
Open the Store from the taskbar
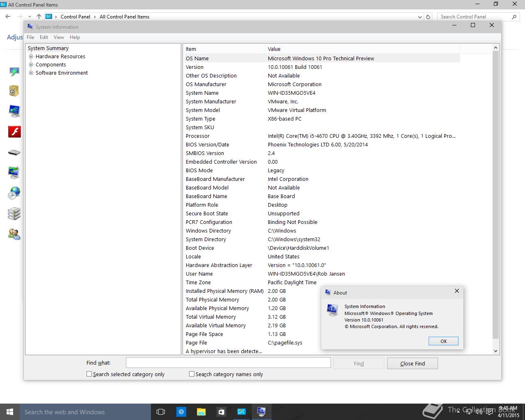coord(221,412)
